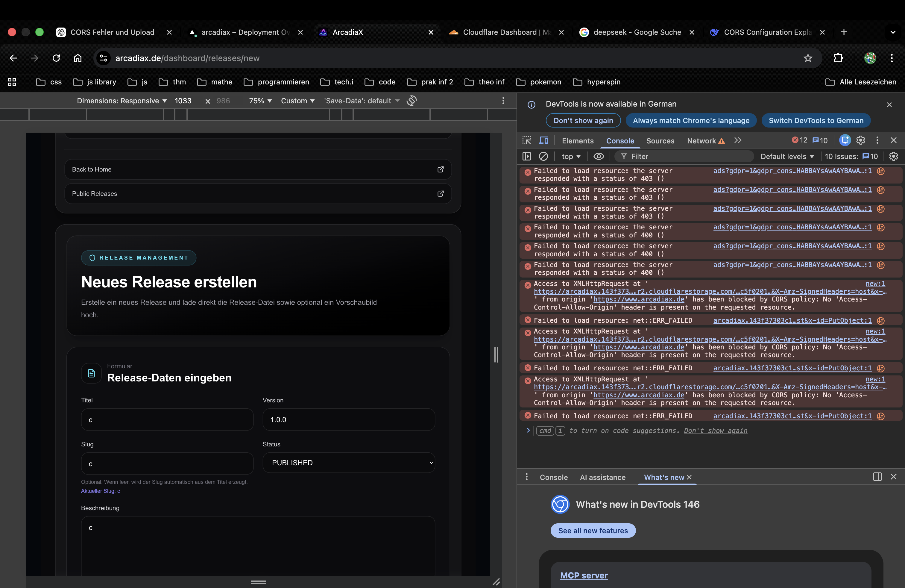Open the PUBLISHED status dropdown
This screenshot has height=588, width=905.
pos(348,463)
